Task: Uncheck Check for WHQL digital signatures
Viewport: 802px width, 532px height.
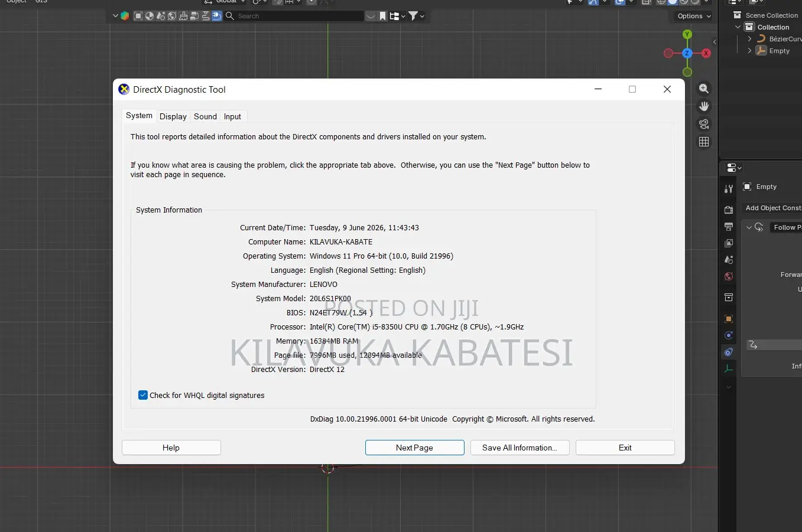Action: click(x=143, y=395)
